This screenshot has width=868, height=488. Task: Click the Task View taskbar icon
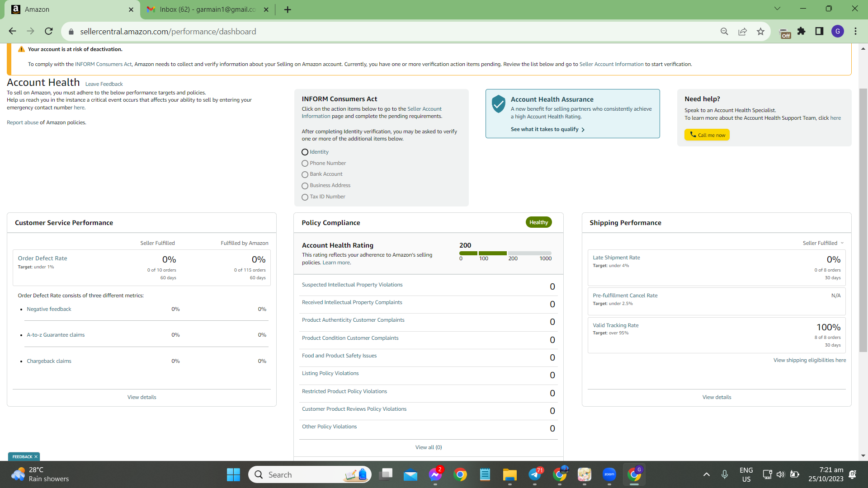(386, 474)
